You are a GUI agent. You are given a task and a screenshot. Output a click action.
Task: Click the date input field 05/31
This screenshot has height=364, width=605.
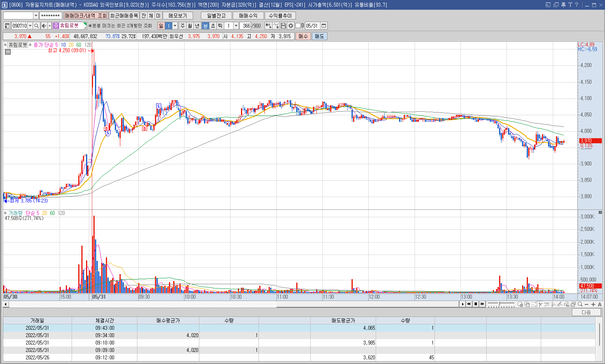(x=312, y=26)
